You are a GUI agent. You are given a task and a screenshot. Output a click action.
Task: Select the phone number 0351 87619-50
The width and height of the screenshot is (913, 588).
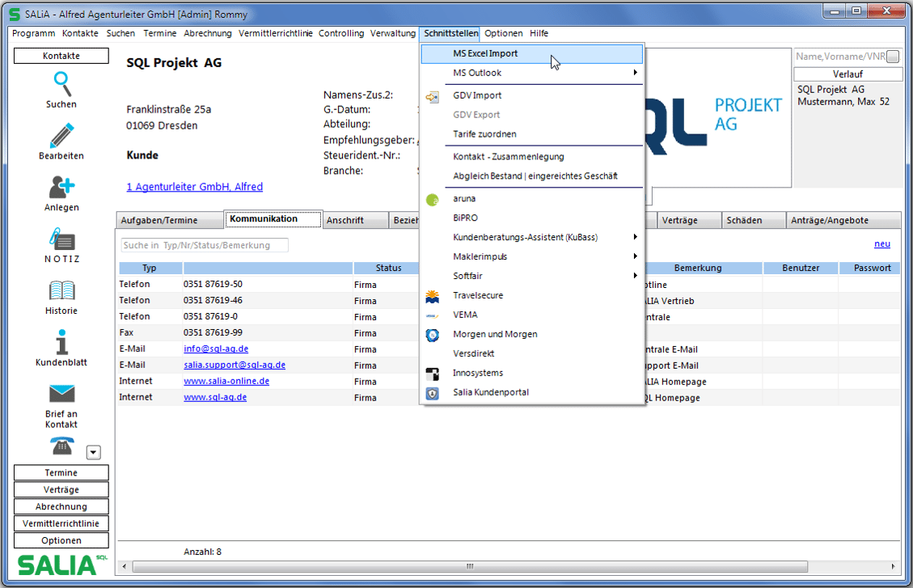pos(213,284)
